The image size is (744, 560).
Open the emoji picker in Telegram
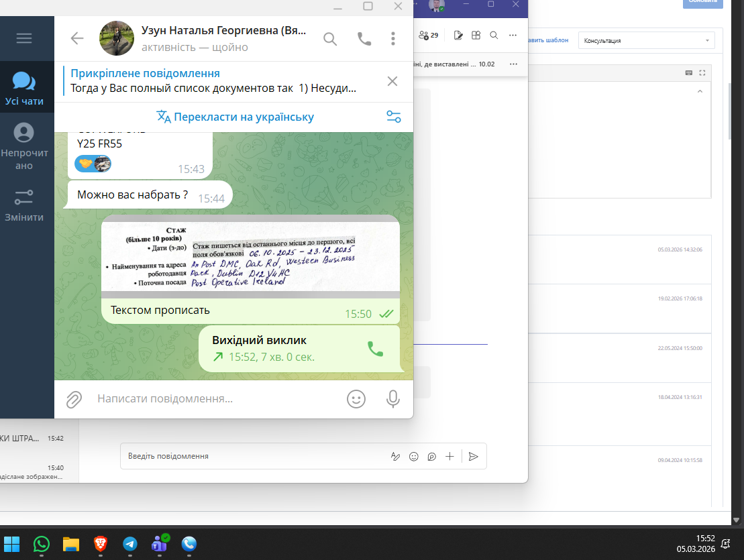tap(356, 399)
